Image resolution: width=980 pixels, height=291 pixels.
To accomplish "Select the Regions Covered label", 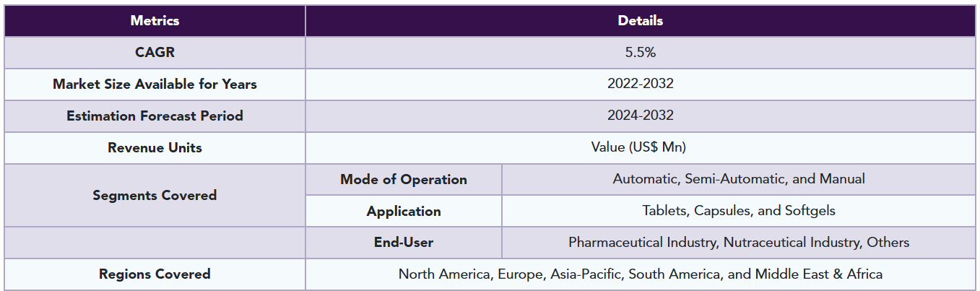I will point(155,274).
